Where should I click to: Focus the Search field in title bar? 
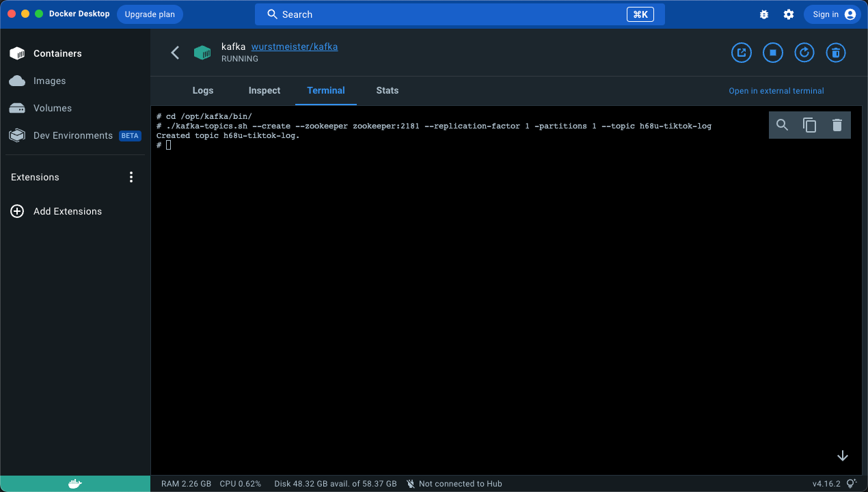coord(460,14)
